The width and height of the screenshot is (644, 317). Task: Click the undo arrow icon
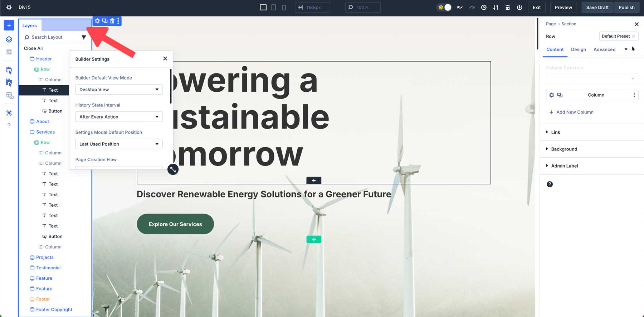[x=460, y=8]
